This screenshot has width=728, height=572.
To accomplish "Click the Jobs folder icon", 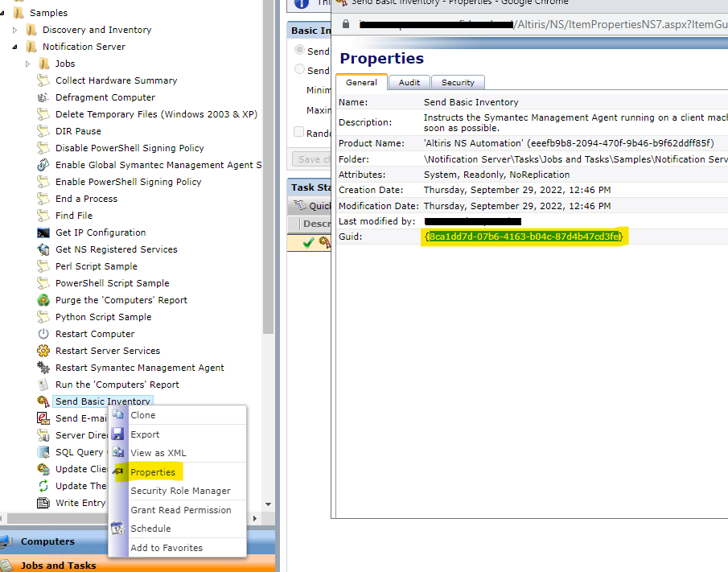I will (44, 64).
